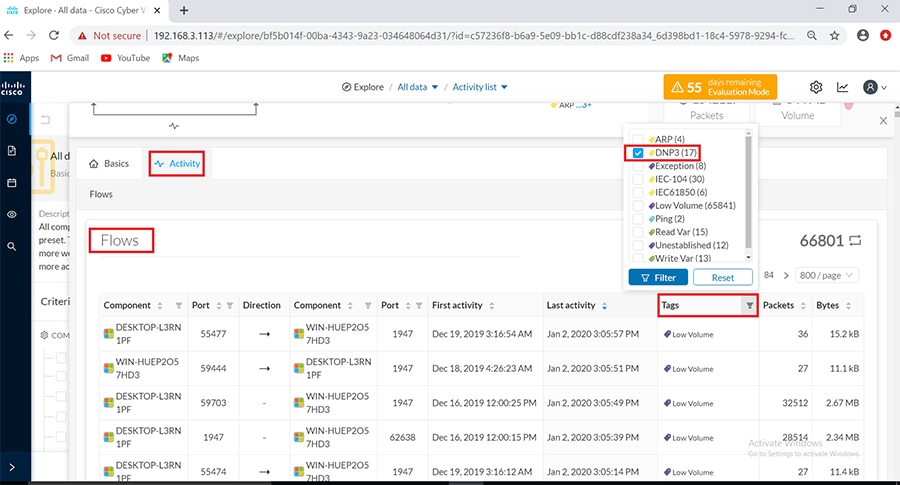Open a new browser tab
900x485 pixels.
[184, 10]
